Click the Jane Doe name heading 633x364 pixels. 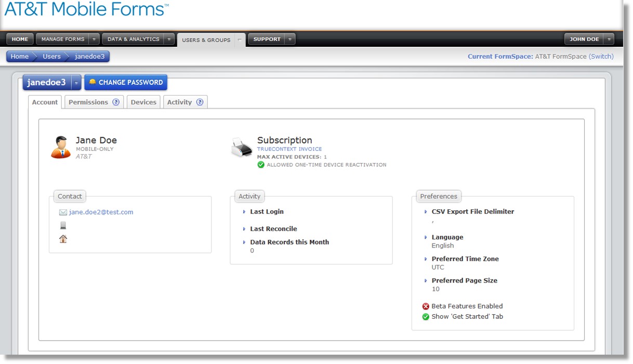point(96,140)
